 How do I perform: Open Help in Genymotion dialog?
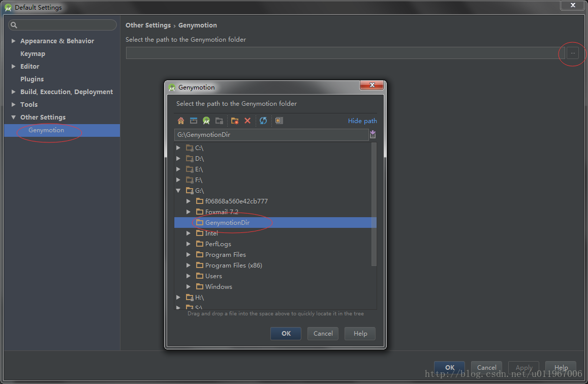(x=360, y=333)
